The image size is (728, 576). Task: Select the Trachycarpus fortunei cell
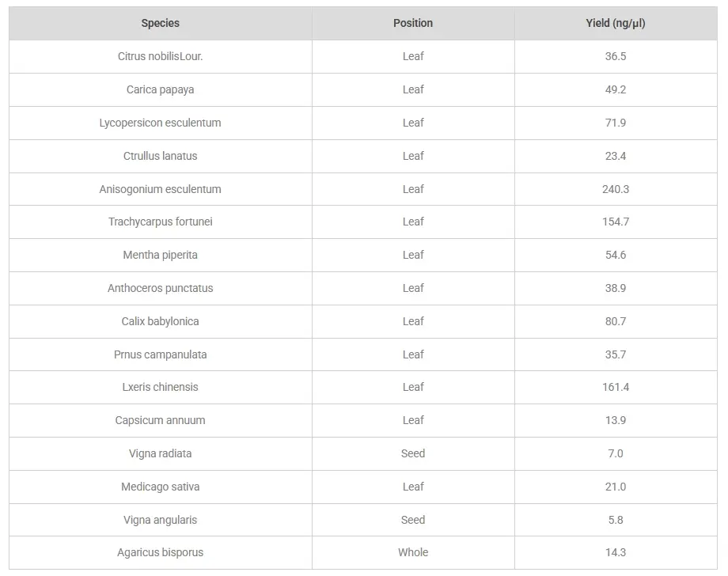(x=160, y=222)
